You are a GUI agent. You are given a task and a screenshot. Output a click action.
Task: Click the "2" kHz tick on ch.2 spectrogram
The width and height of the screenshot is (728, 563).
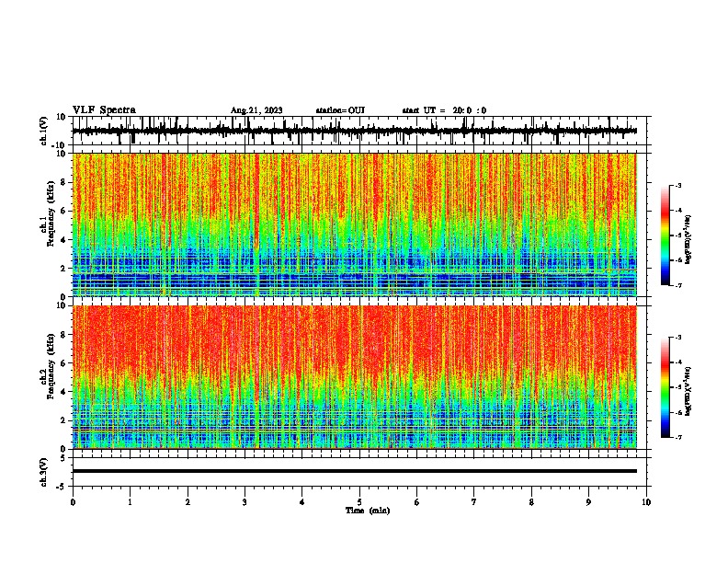[63, 420]
